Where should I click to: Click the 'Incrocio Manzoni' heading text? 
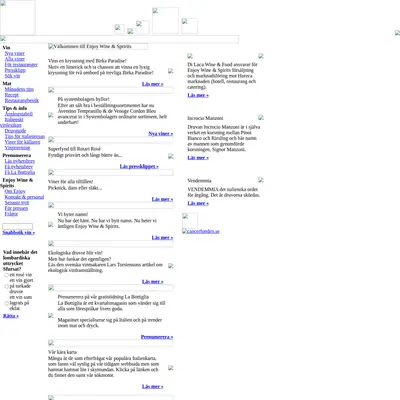tap(205, 118)
